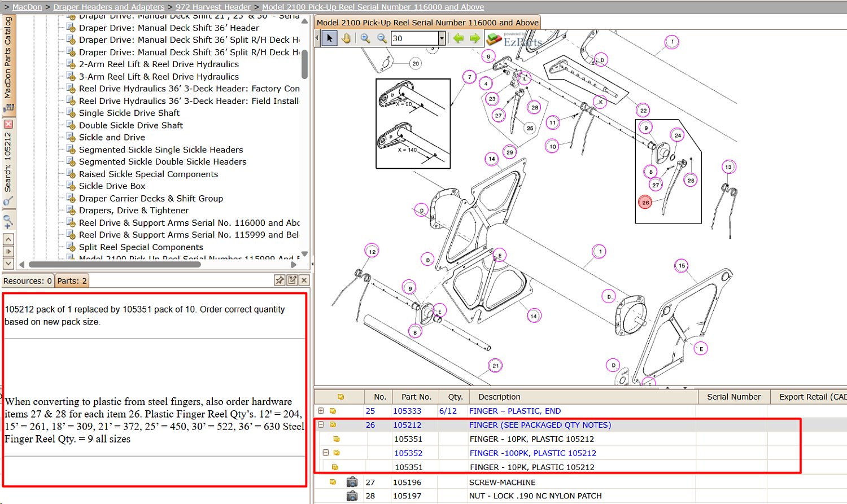The image size is (847, 504).
Task: Open Draper Headers and Adapters breadcrumb
Action: (109, 7)
